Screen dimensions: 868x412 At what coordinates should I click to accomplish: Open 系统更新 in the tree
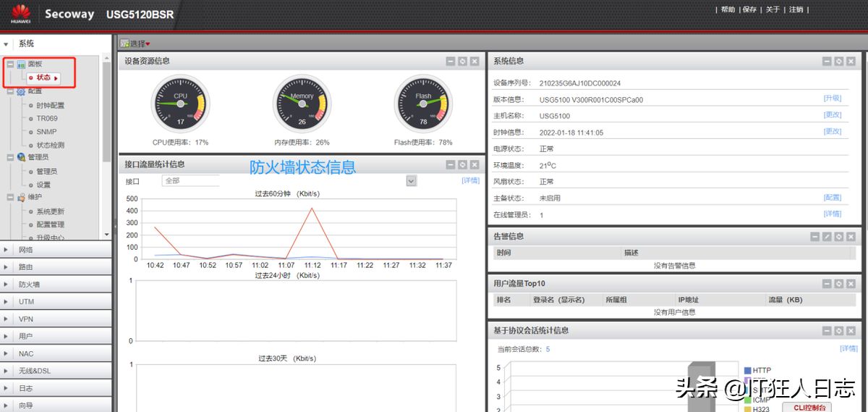point(51,211)
